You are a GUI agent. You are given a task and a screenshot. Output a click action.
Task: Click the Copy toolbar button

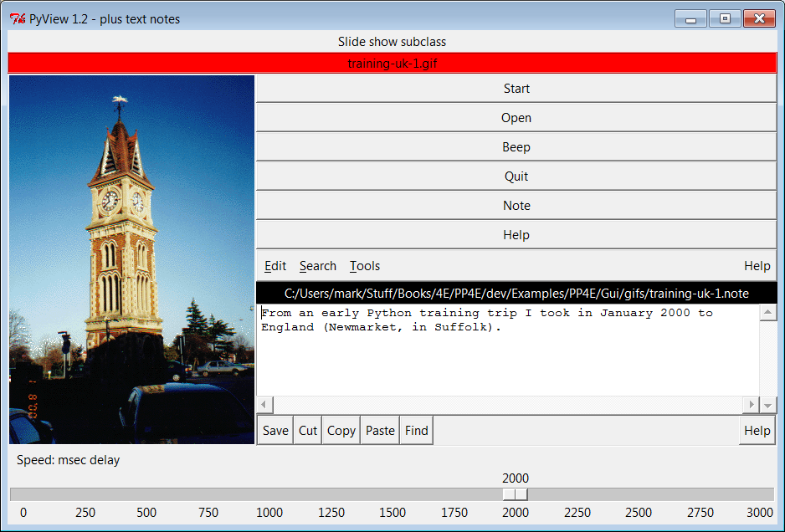click(x=341, y=431)
